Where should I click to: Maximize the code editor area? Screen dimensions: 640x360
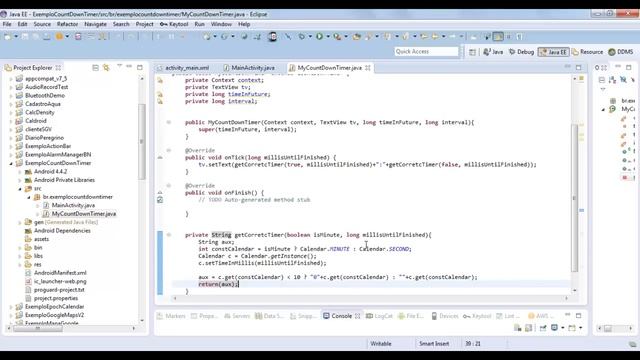[x=578, y=67]
